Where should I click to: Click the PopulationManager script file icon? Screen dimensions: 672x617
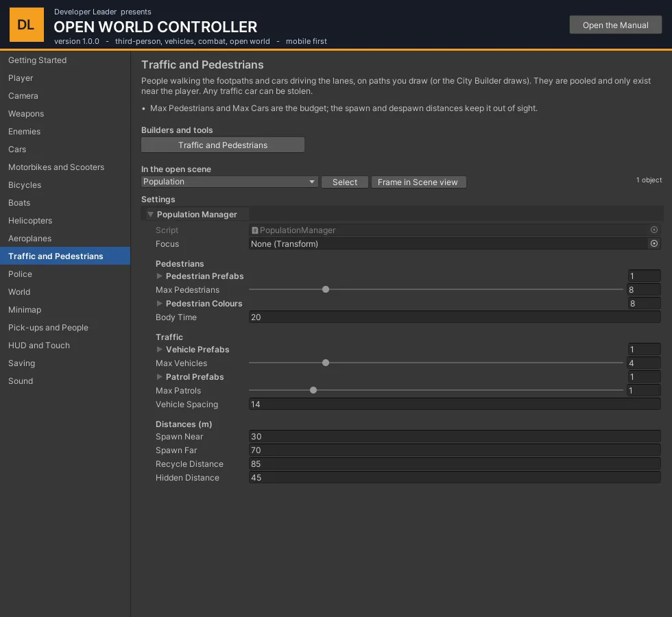254,230
